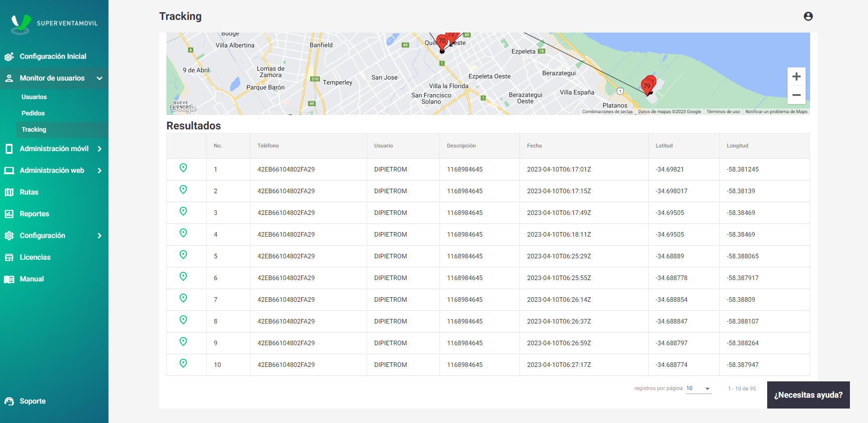This screenshot has width=868, height=423.
Task: Click the Configuración Inicial gear icon
Action: [9, 57]
